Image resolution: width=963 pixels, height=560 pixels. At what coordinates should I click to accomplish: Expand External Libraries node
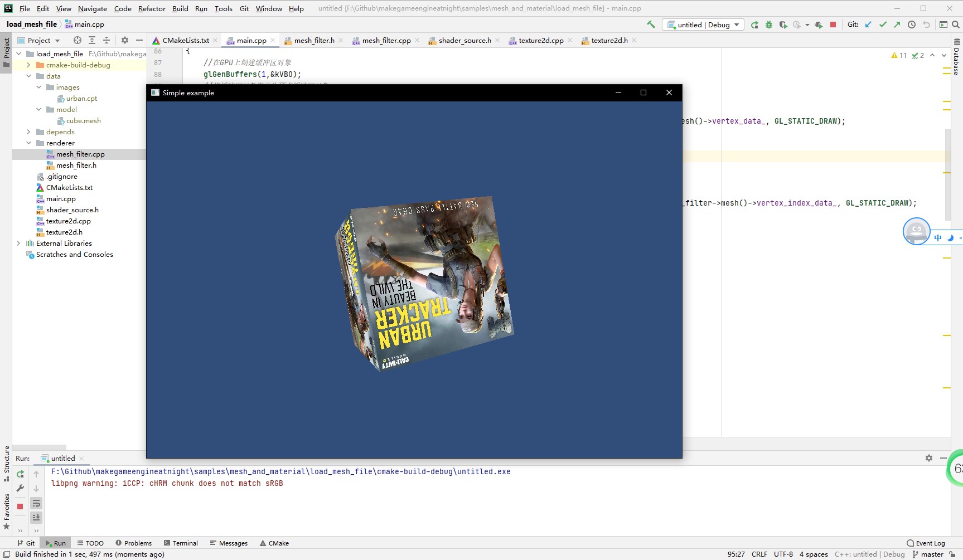coord(18,244)
